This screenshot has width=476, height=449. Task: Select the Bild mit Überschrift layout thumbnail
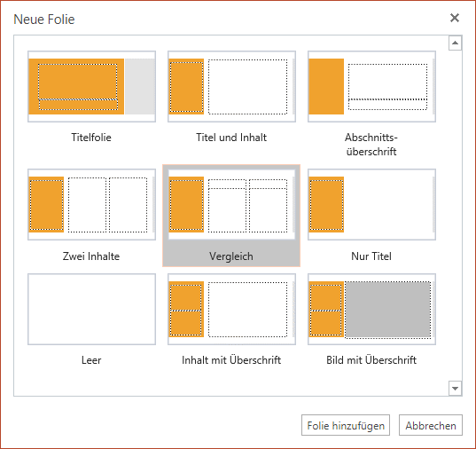(x=372, y=309)
